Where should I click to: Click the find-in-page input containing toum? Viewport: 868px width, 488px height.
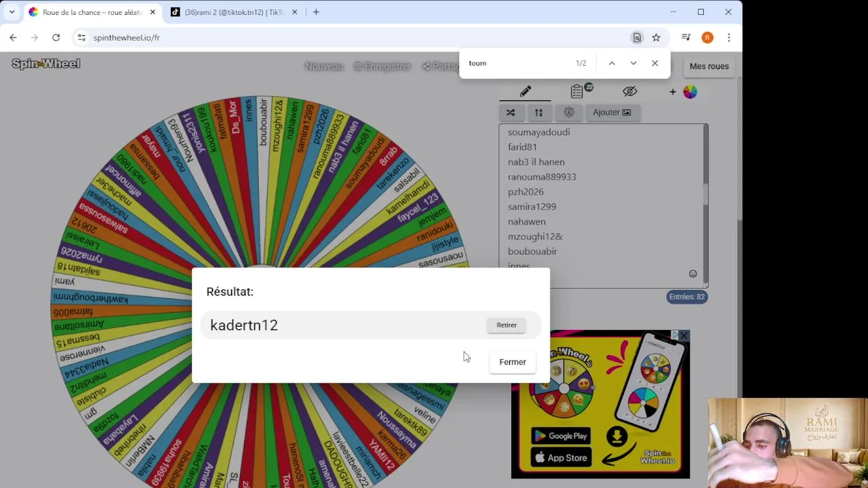[519, 63]
